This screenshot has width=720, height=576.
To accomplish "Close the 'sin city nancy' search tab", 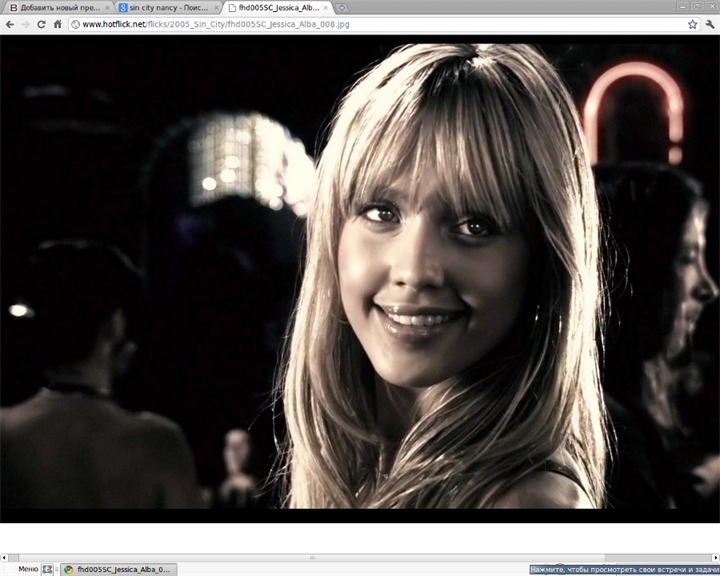I will point(216,8).
